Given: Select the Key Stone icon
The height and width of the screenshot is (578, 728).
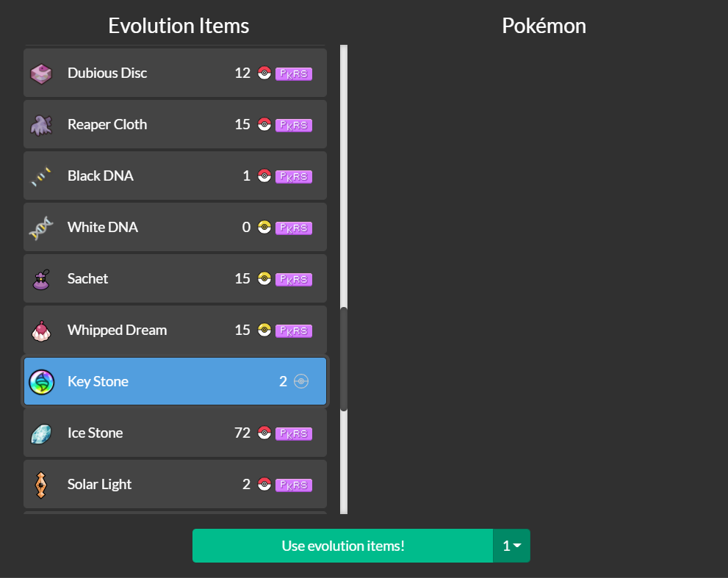Looking at the screenshot, I should coord(42,381).
